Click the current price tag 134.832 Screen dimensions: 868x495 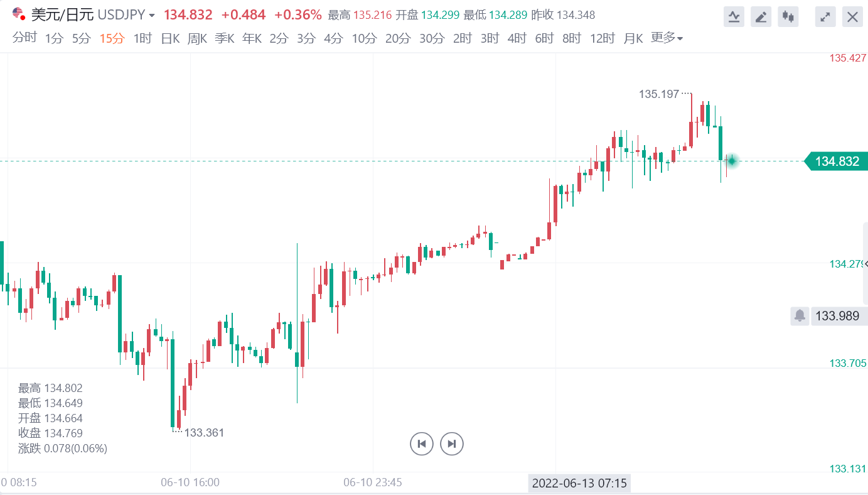click(836, 161)
